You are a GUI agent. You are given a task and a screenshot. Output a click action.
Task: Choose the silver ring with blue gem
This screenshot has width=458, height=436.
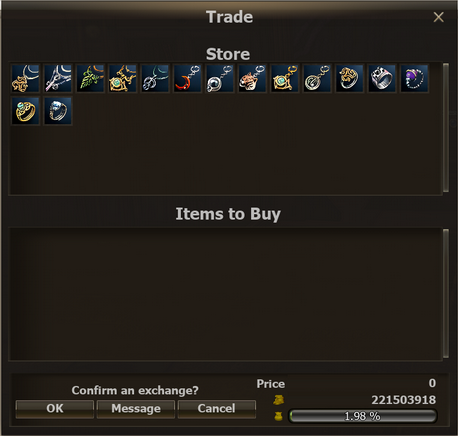58,111
